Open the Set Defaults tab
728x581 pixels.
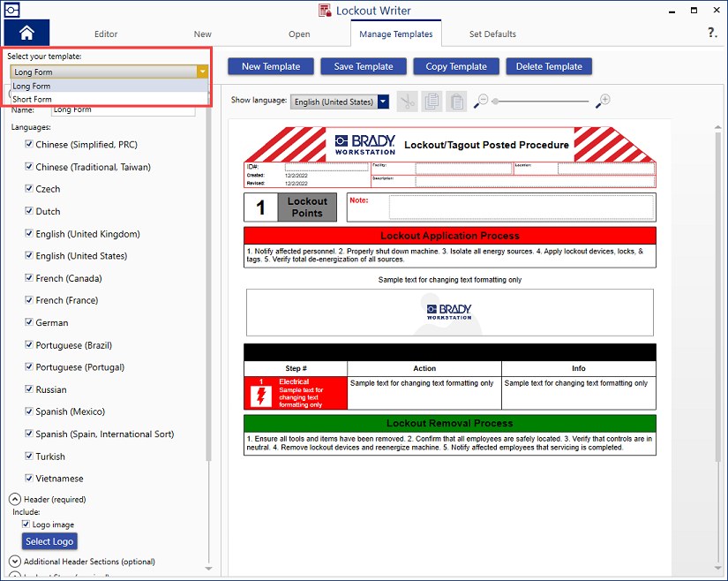coord(492,34)
